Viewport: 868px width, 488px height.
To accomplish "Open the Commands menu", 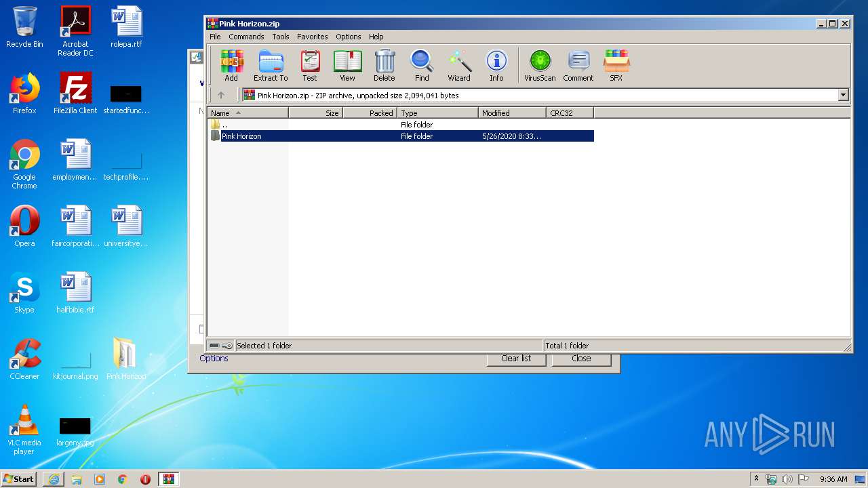I will pyautogui.click(x=246, y=37).
